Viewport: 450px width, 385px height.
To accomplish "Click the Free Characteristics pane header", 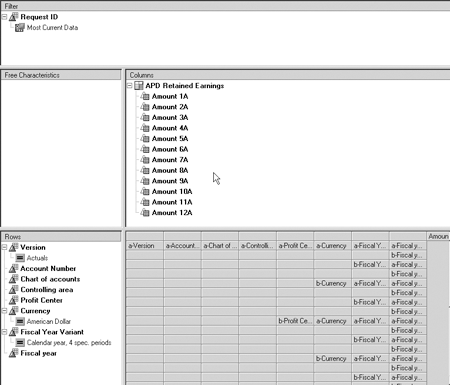I will (61, 75).
